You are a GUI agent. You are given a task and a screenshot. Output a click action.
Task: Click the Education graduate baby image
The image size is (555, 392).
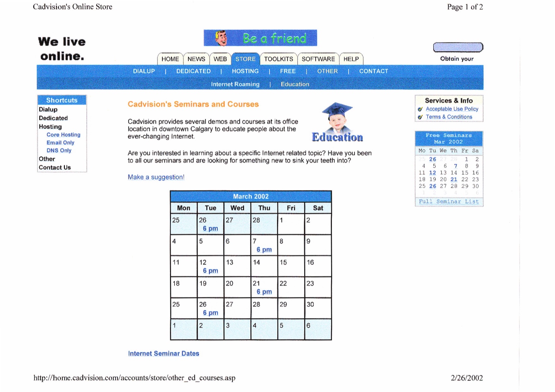337,122
